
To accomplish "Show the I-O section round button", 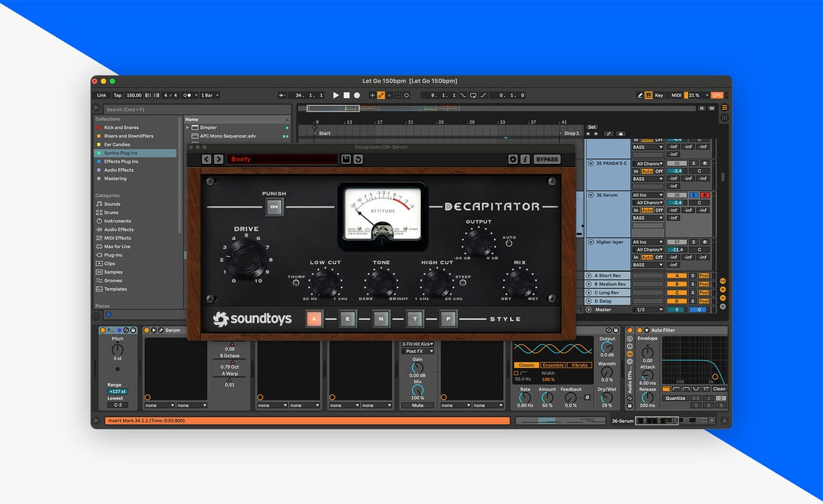I will [x=722, y=281].
